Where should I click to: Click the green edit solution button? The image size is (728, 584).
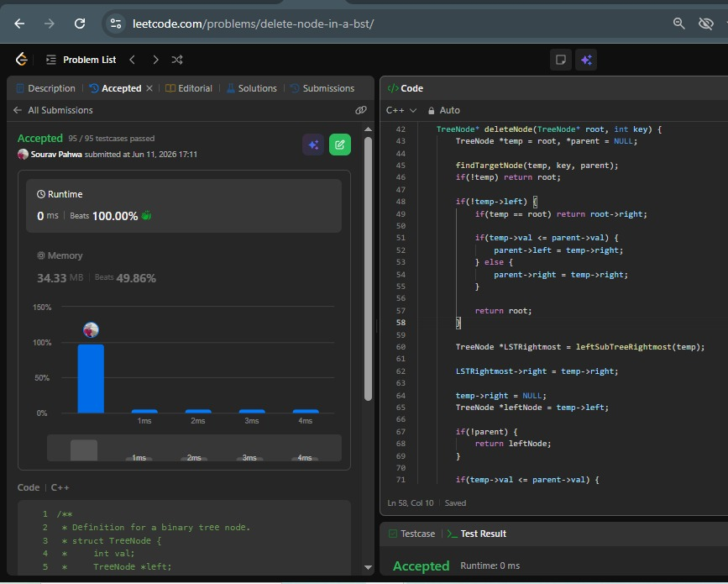tap(340, 145)
